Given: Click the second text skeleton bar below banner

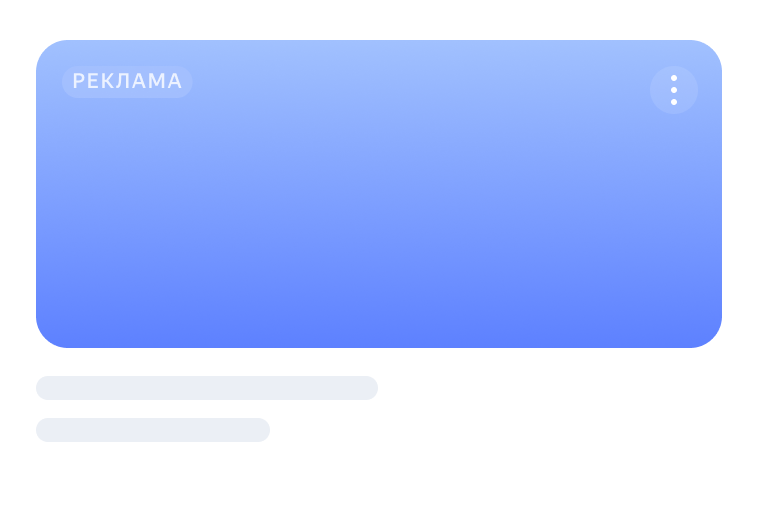Looking at the screenshot, I should 153,430.
